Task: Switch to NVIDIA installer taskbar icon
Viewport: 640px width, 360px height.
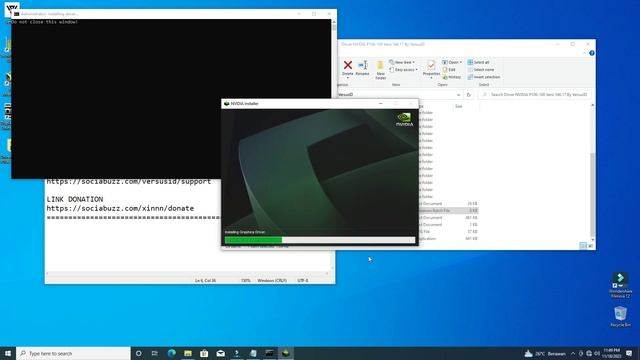Action: pyautogui.click(x=286, y=353)
